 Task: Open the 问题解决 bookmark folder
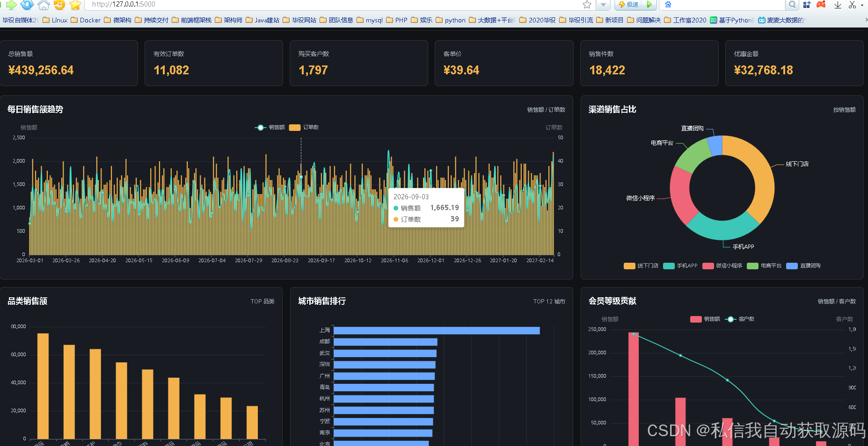click(x=644, y=20)
